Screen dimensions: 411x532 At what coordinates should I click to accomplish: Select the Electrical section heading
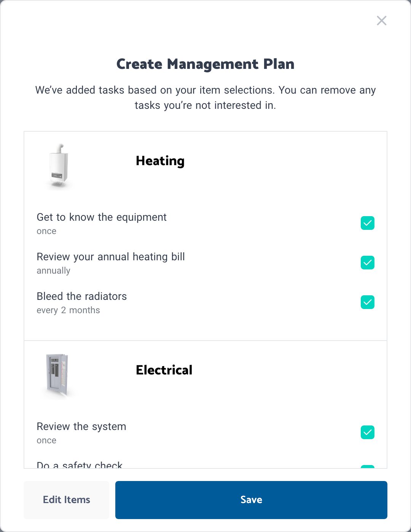click(x=164, y=370)
